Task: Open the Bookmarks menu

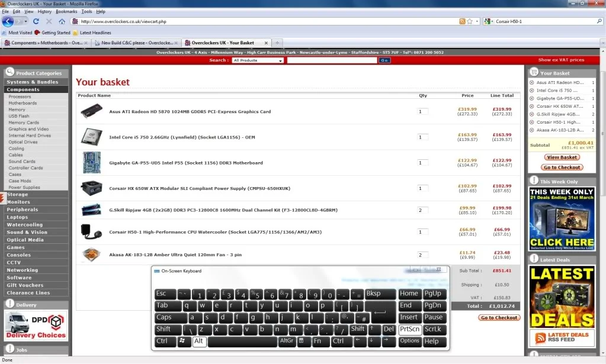Action: [x=66, y=12]
